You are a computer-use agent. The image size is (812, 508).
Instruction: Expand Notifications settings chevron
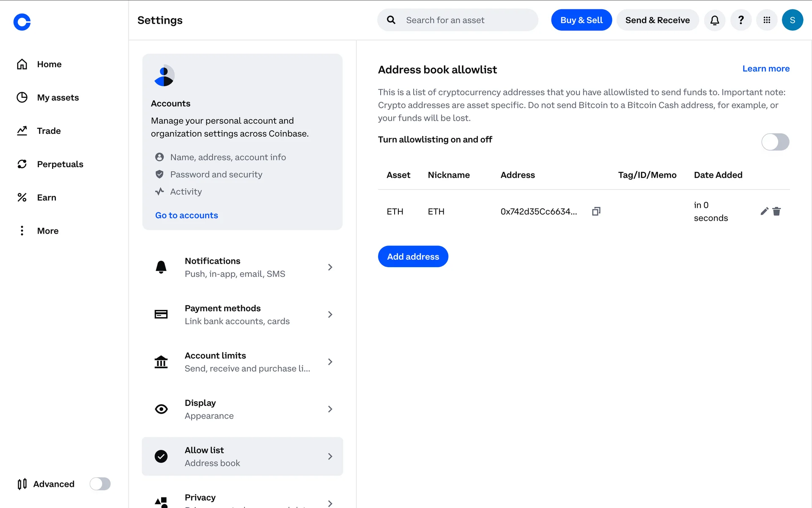pyautogui.click(x=330, y=267)
